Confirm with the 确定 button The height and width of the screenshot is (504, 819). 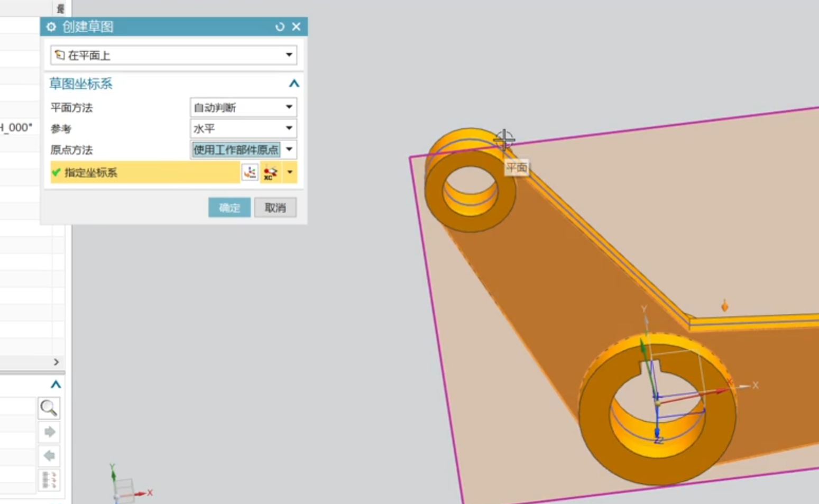point(229,208)
